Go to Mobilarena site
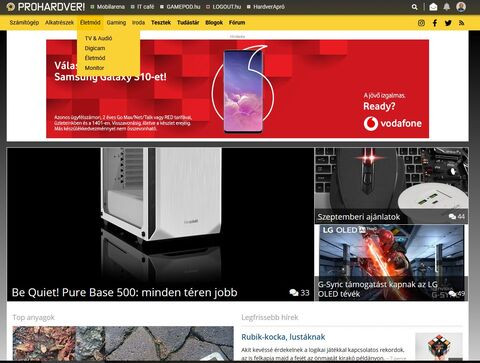The height and width of the screenshot is (363, 480). 111,7
